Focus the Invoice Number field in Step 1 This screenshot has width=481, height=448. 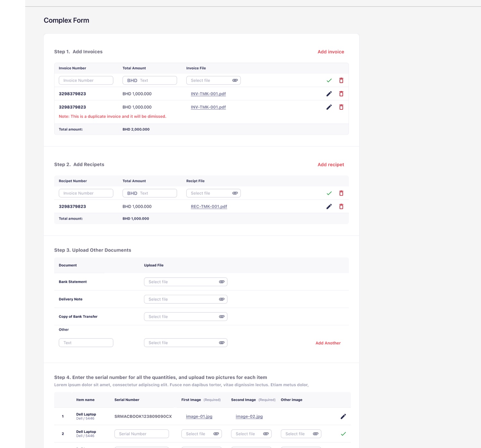pyautogui.click(x=86, y=81)
